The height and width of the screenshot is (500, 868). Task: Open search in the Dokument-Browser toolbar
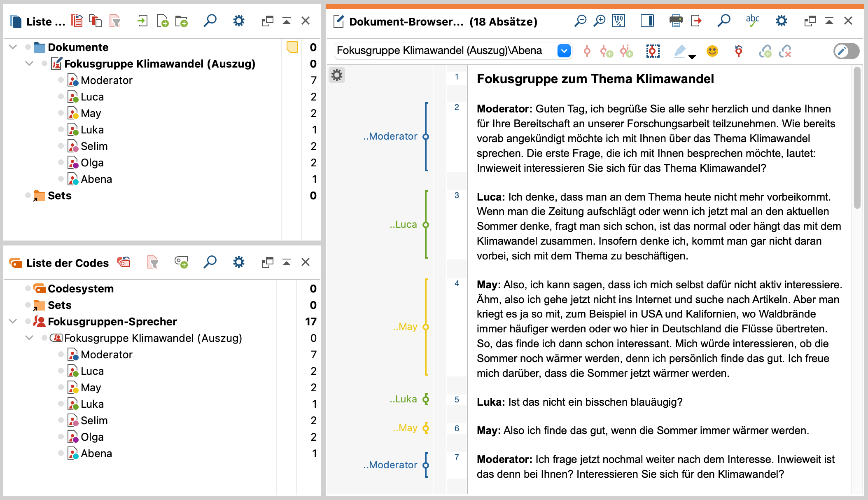pyautogui.click(x=723, y=21)
